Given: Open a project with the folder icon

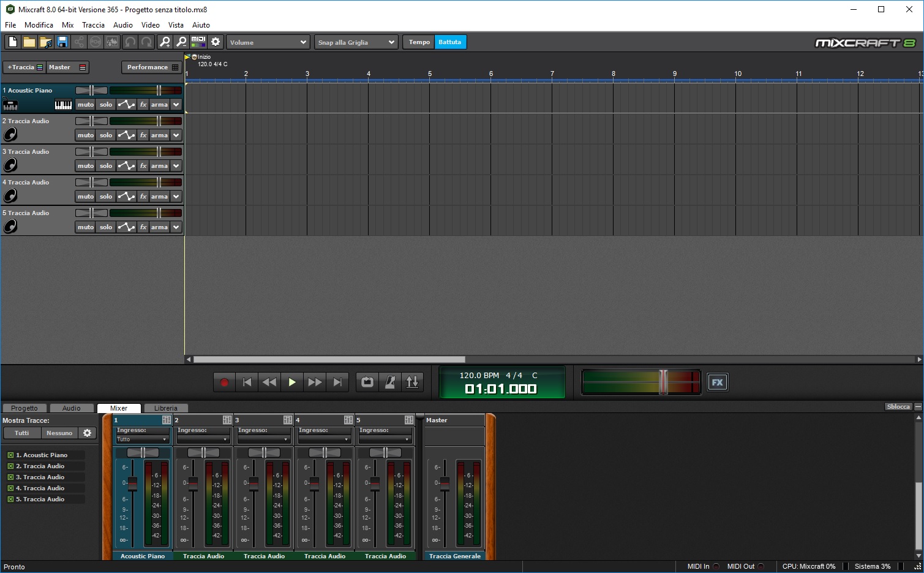Looking at the screenshot, I should (x=29, y=42).
